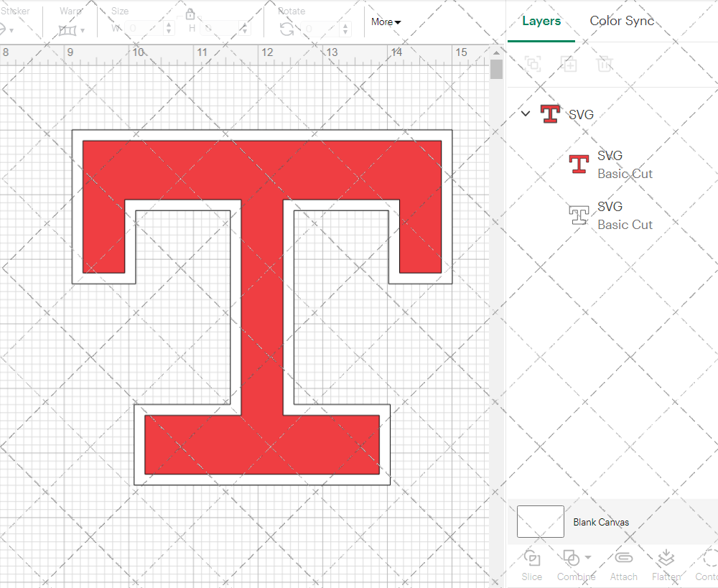
Task: Open the Warp dropdown
Action: 72,30
